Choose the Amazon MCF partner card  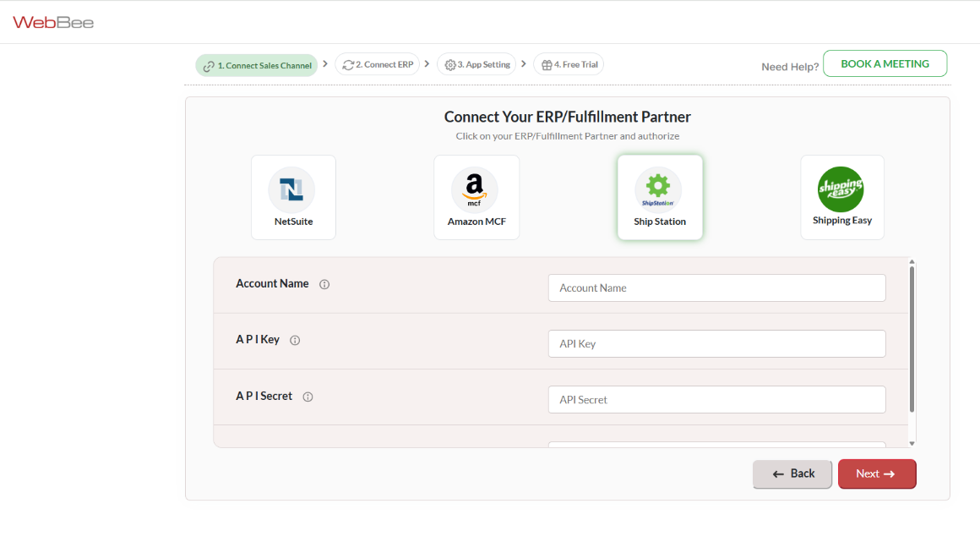[x=476, y=197]
